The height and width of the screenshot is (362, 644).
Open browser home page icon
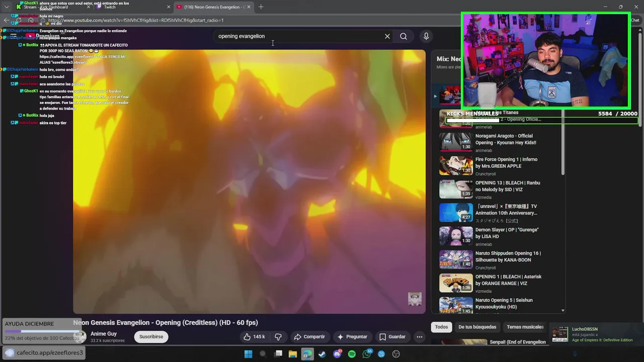tap(31, 20)
